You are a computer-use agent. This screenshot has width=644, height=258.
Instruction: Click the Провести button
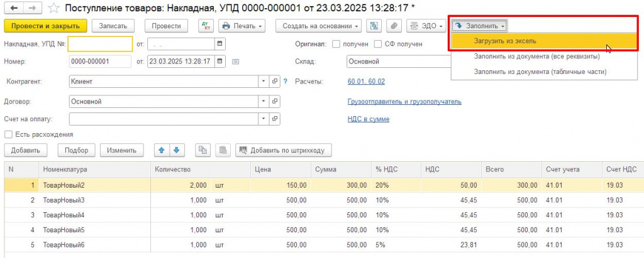pyautogui.click(x=166, y=26)
